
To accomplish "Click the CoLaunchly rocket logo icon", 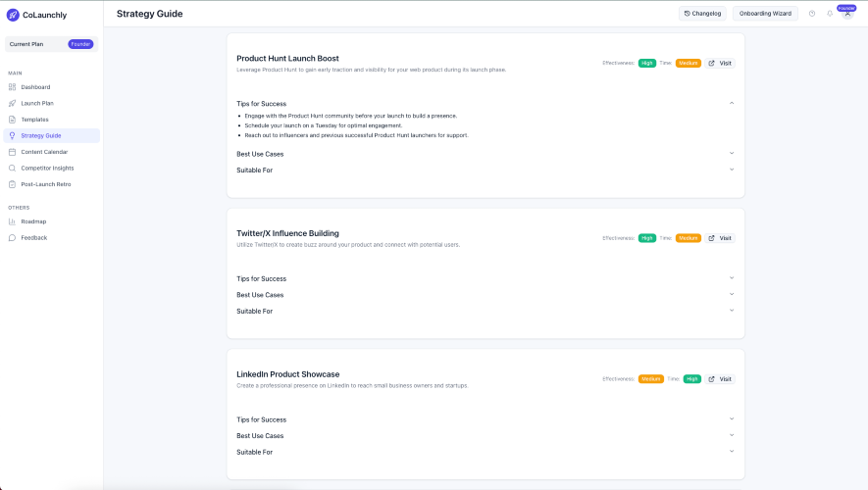I will click(x=13, y=15).
